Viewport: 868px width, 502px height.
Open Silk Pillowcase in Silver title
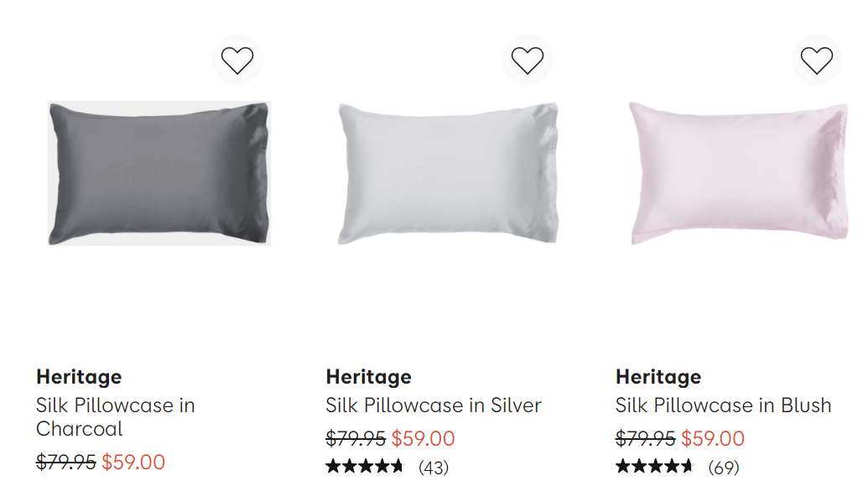point(434,405)
